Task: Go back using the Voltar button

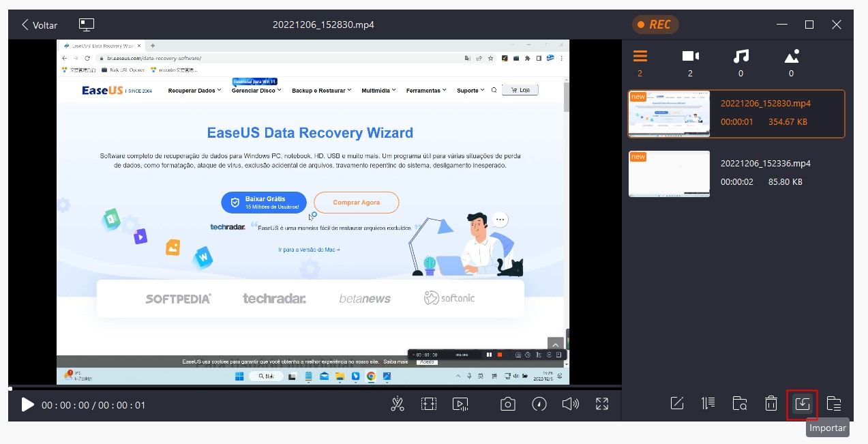Action: [39, 25]
